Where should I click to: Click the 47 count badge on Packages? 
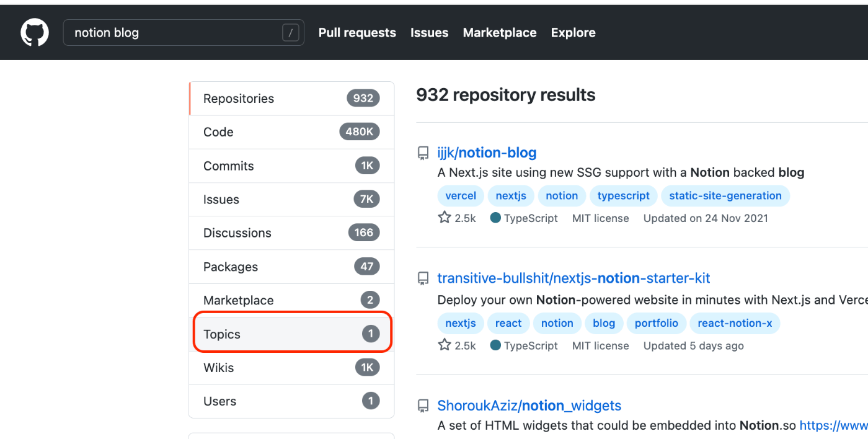367,266
